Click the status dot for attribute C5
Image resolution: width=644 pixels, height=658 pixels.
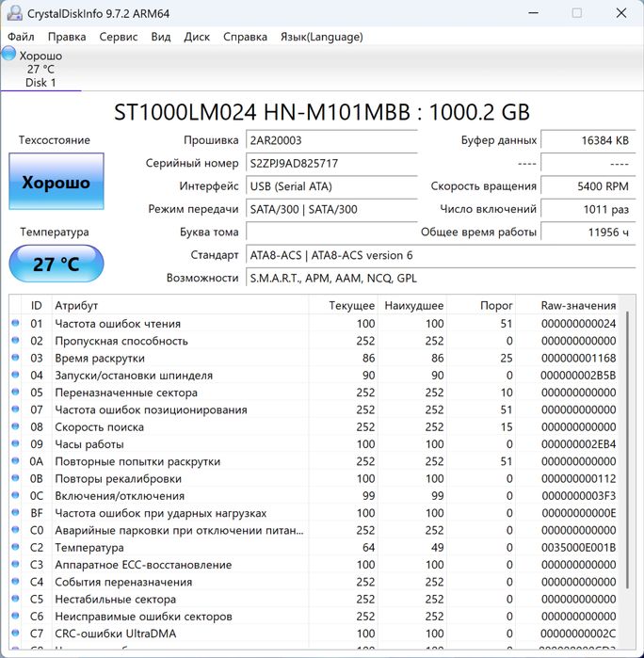[x=15, y=599]
